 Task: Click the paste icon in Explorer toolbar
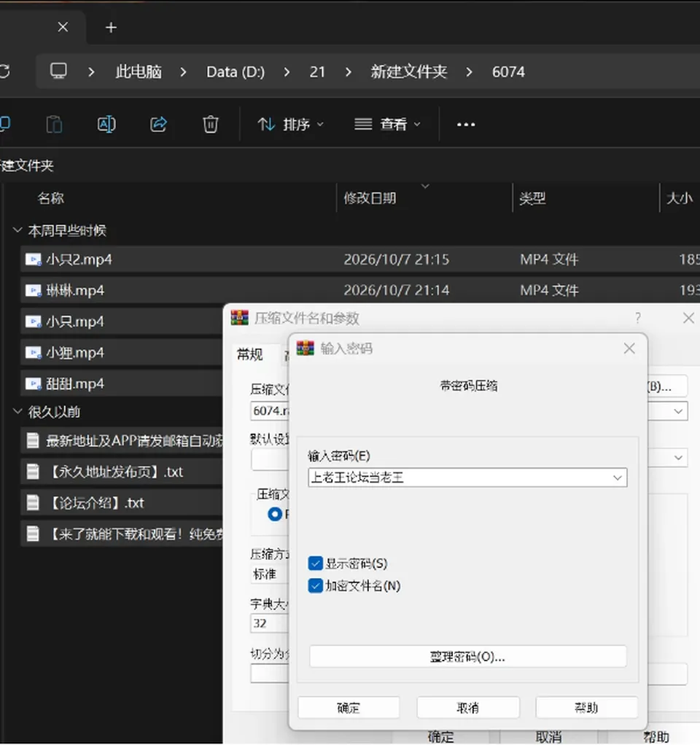click(x=54, y=125)
